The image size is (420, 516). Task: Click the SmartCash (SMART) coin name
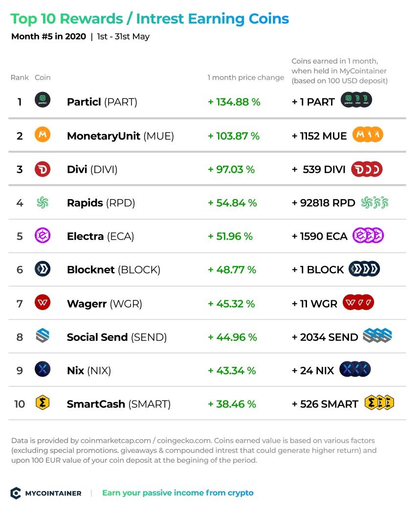click(x=119, y=404)
